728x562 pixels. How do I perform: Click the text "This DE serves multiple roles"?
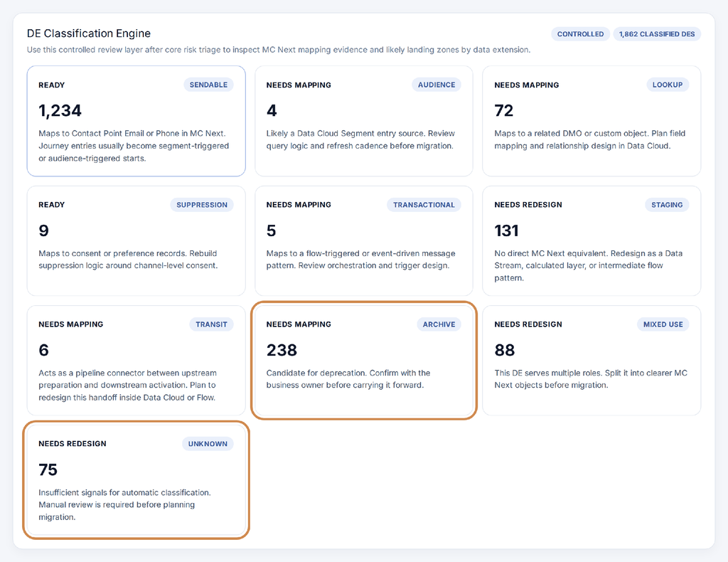547,373
